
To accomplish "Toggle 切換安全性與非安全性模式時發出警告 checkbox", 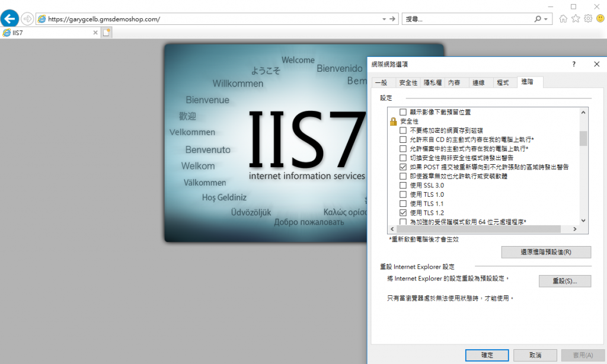I will [403, 158].
